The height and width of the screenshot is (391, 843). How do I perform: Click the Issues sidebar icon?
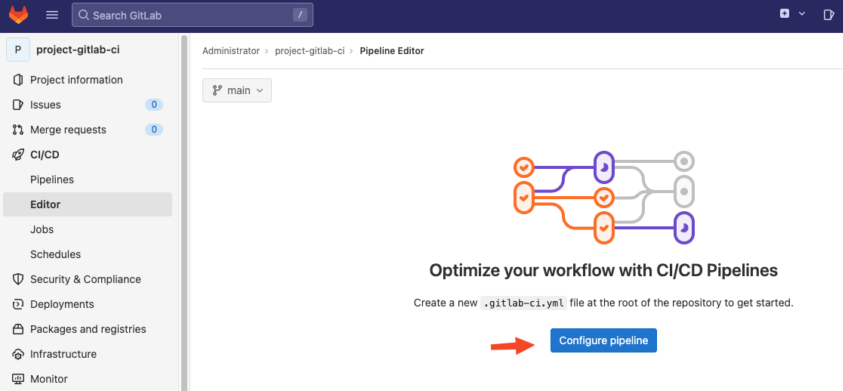18,105
